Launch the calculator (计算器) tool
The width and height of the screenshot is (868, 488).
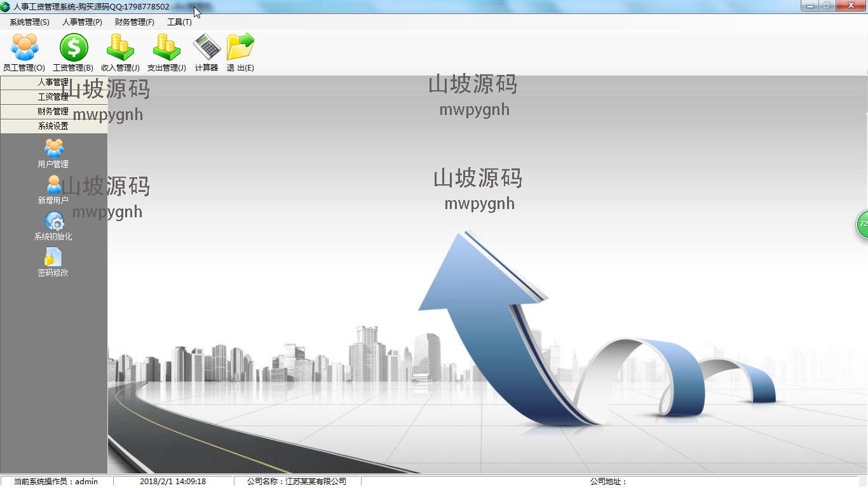207,48
